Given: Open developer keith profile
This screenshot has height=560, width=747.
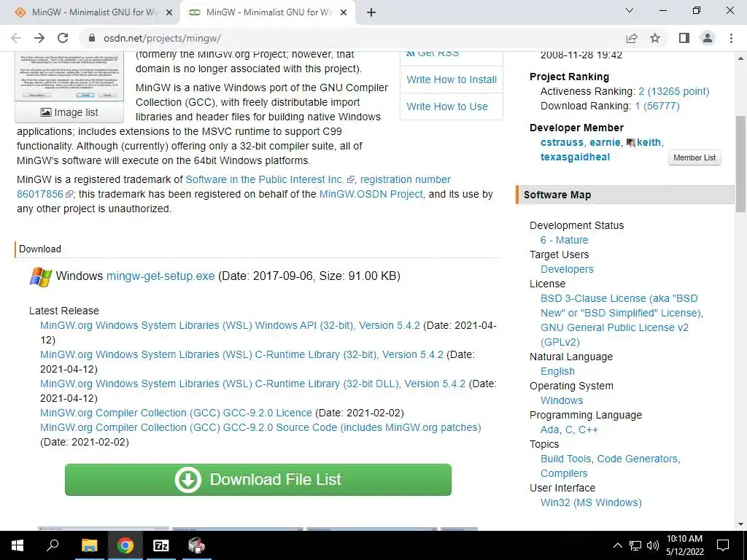Looking at the screenshot, I should coord(649,142).
